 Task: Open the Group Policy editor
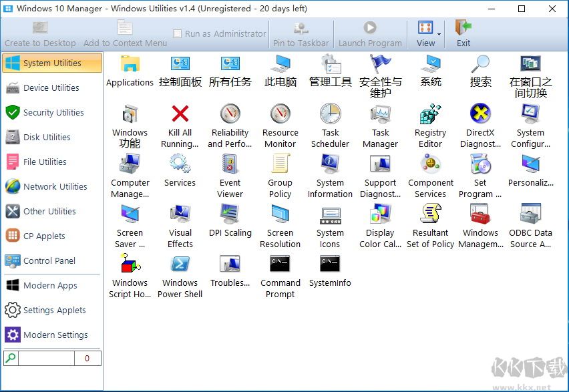[280, 170]
